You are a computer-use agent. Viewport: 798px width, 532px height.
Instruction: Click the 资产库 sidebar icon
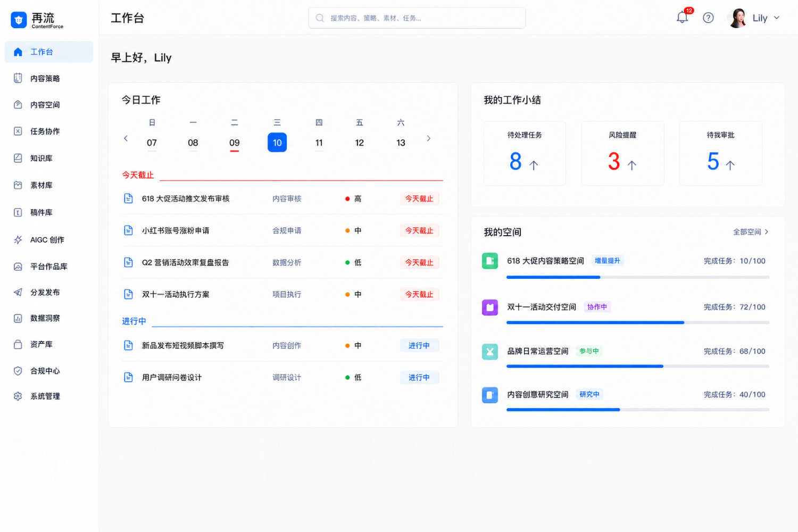18,344
